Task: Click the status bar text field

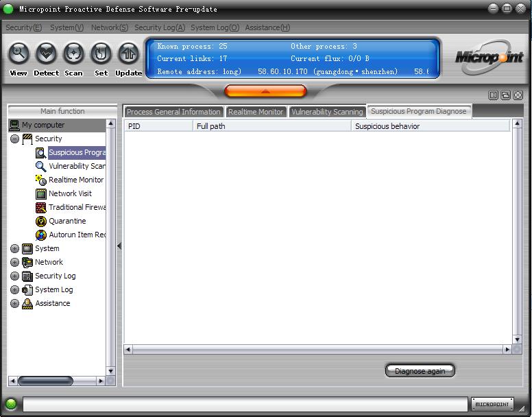Action: [x=245, y=404]
